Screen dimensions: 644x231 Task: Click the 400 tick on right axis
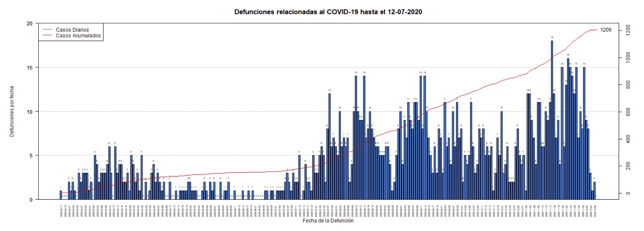click(x=628, y=139)
